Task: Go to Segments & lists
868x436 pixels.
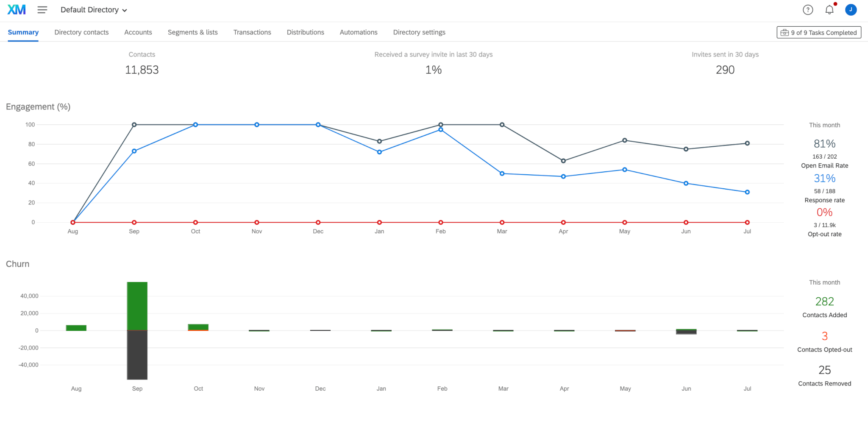Action: [192, 32]
